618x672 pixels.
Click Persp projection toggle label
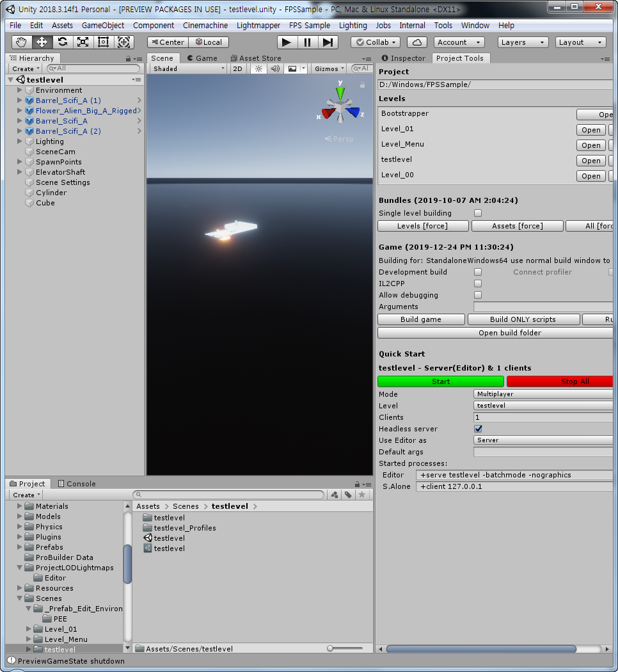(x=339, y=139)
